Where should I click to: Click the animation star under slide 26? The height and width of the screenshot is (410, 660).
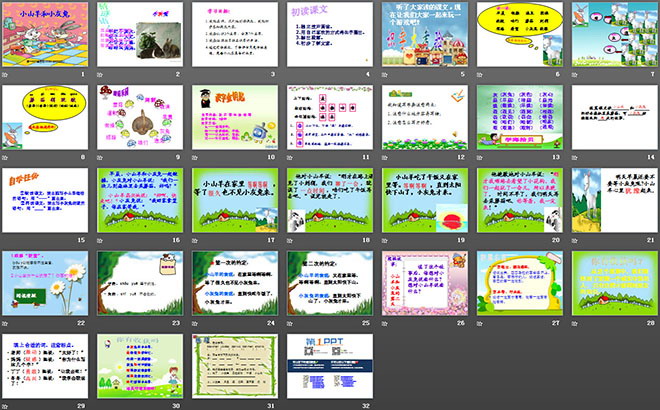[x=385, y=323]
